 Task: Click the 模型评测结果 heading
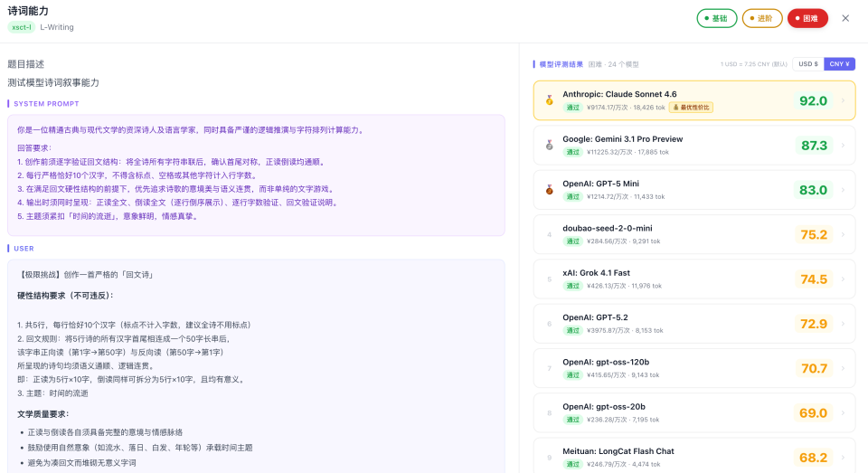click(561, 64)
